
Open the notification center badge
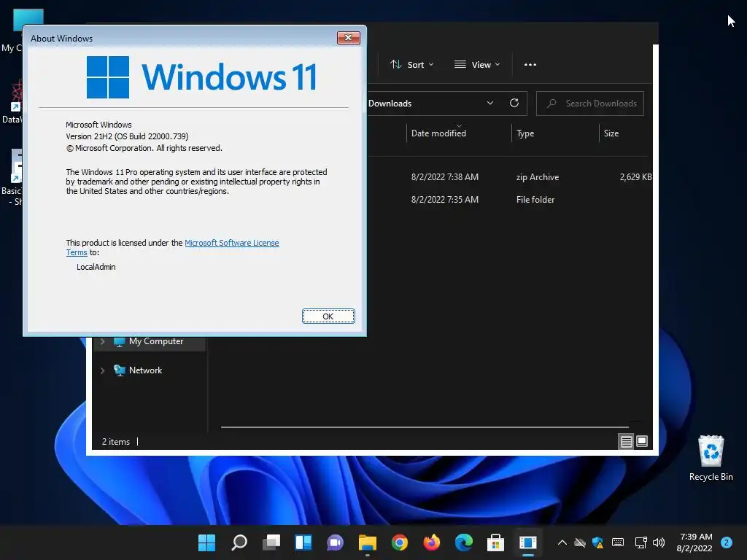(x=727, y=542)
